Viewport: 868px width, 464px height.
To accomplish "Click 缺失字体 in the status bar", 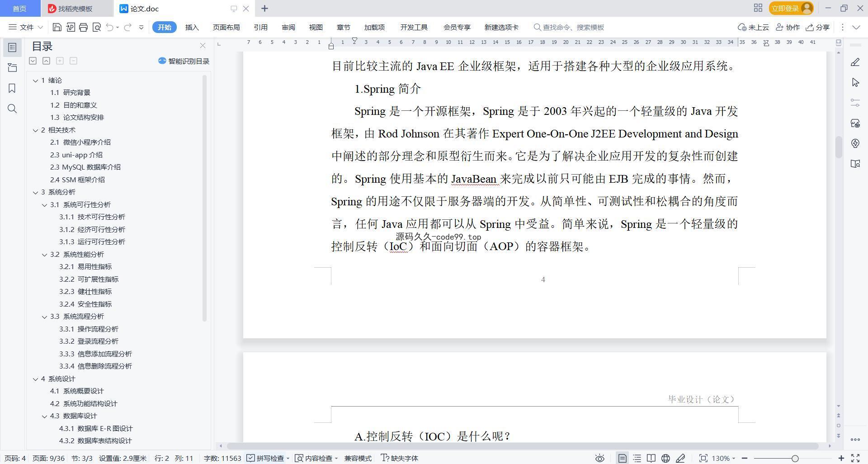I will 400,458.
